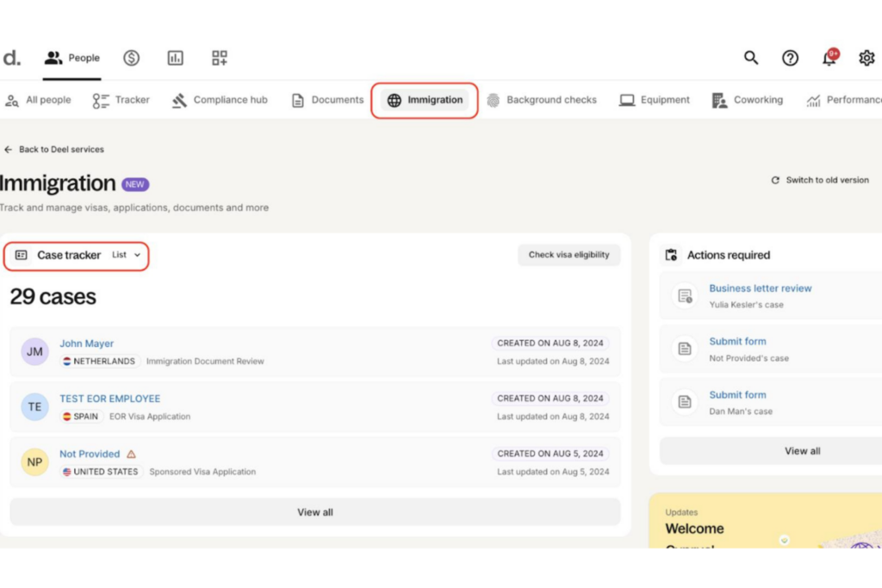Image resolution: width=882 pixels, height=588 pixels.
Task: Go back to Deel services
Action: 54,150
